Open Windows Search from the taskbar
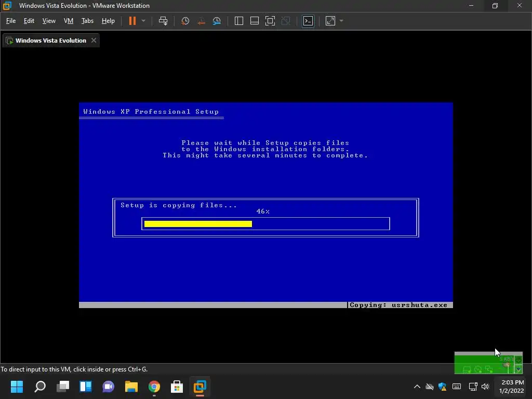Screen dimensions: 532x399 click(x=40, y=387)
